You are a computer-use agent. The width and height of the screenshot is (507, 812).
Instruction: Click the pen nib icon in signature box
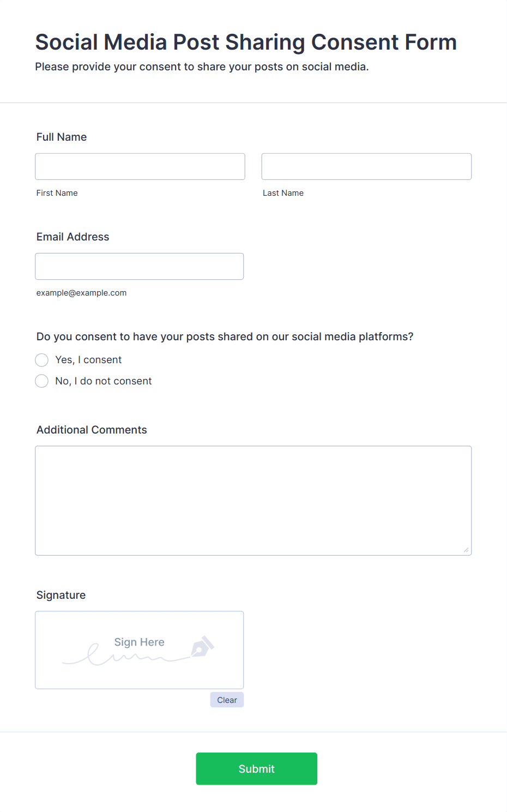[x=202, y=646]
